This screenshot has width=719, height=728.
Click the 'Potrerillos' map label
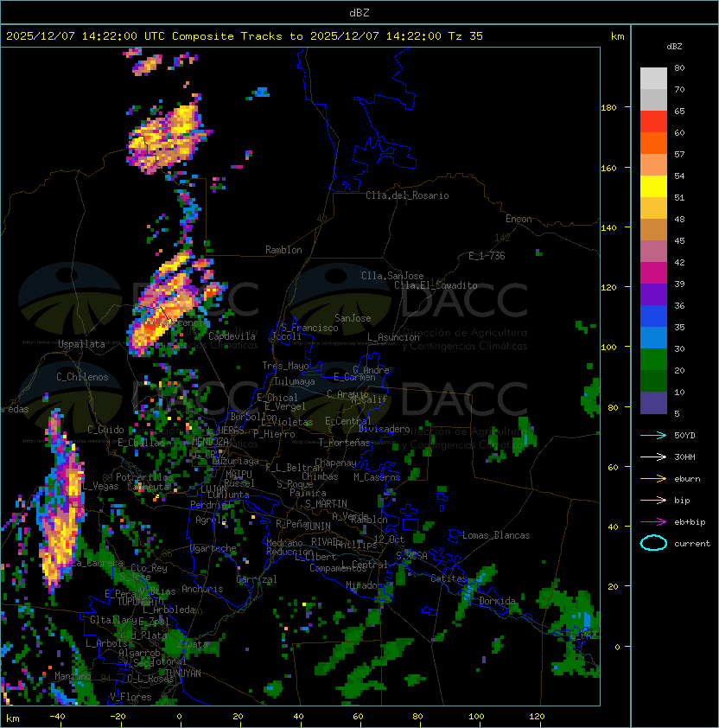tap(144, 477)
